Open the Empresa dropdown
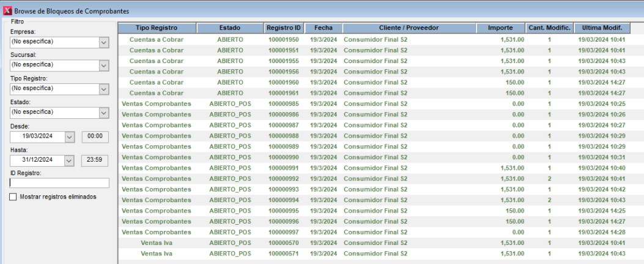 click(x=103, y=42)
